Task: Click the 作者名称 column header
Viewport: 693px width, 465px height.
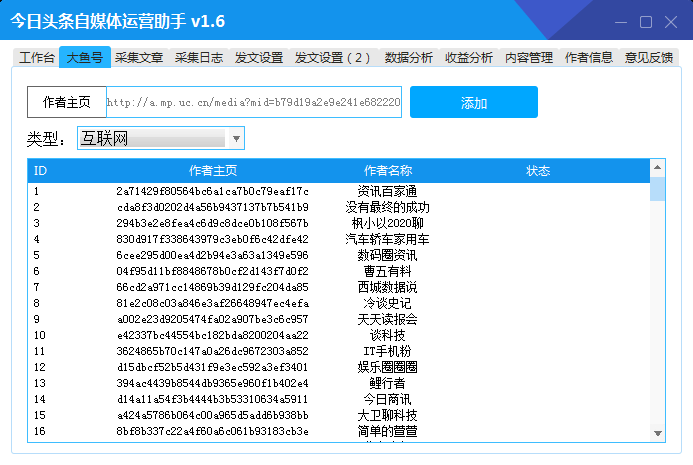Action: click(x=387, y=170)
